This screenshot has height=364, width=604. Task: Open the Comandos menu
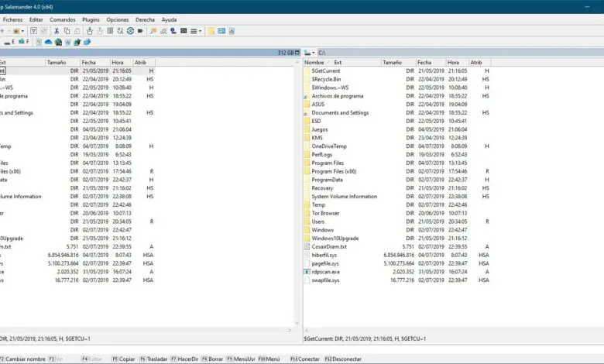coord(63,19)
